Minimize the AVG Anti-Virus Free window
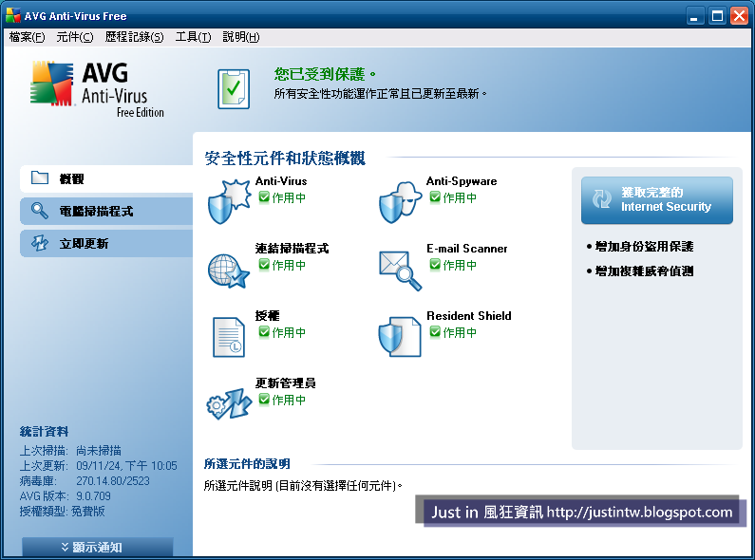The height and width of the screenshot is (560, 755). click(x=694, y=16)
